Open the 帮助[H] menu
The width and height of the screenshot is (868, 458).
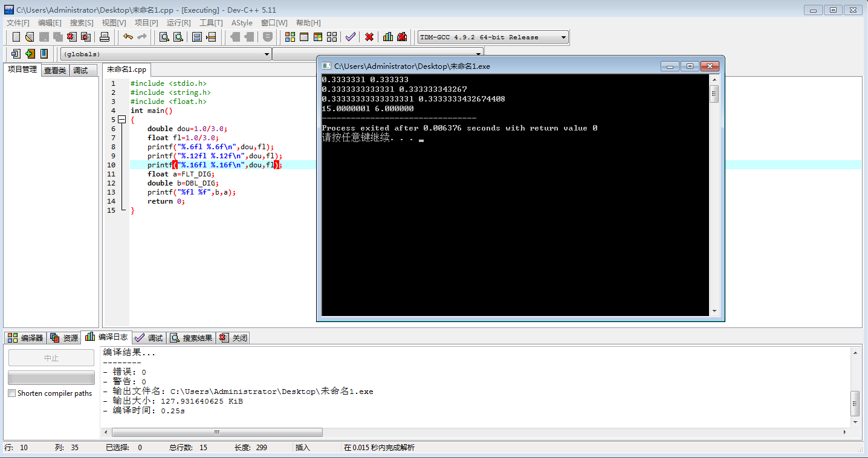[x=308, y=22]
